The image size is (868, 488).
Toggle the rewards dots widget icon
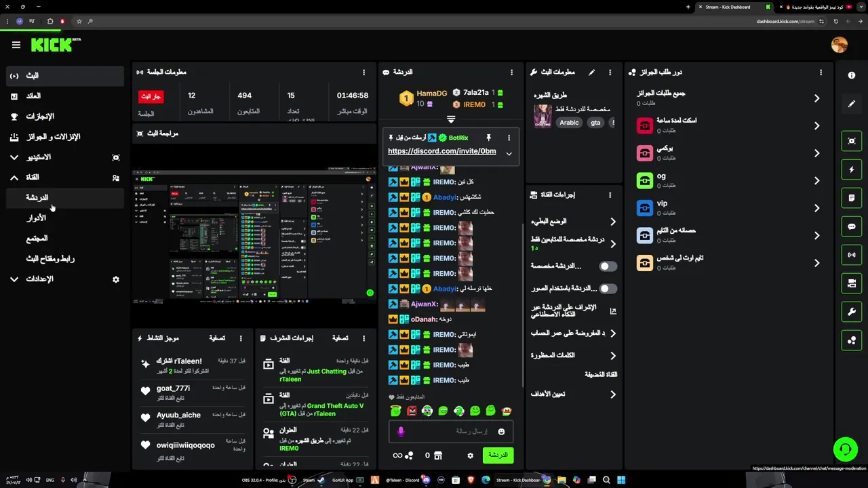pyautogui.click(x=852, y=340)
